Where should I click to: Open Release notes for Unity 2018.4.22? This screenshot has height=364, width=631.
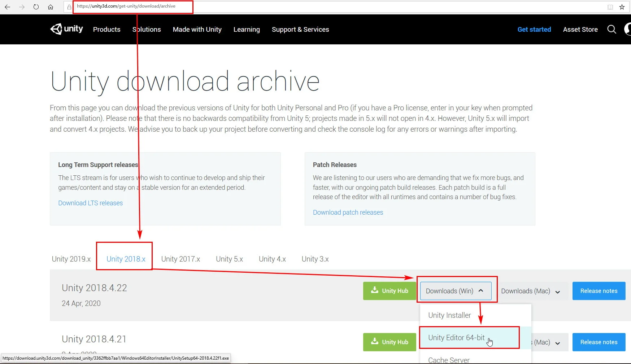point(599,291)
